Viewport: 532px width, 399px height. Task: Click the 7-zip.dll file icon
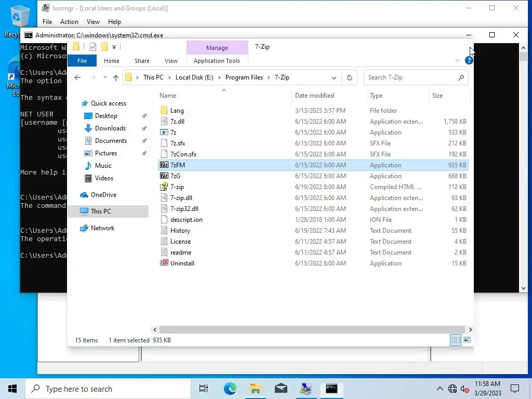point(164,198)
